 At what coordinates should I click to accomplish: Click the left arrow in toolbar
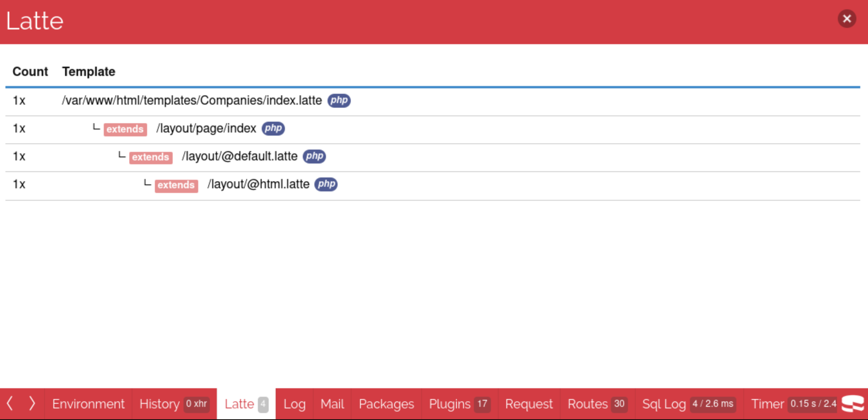tap(10, 404)
